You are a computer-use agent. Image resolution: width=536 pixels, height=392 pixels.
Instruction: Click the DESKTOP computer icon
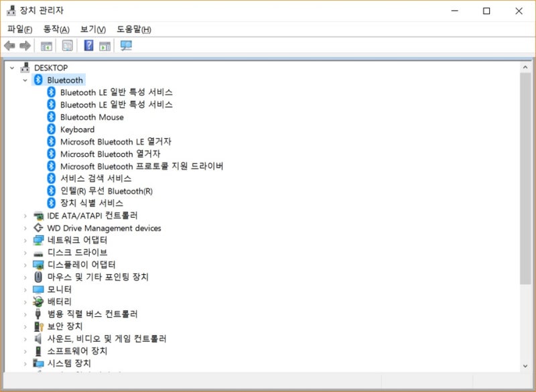pyautogui.click(x=25, y=68)
